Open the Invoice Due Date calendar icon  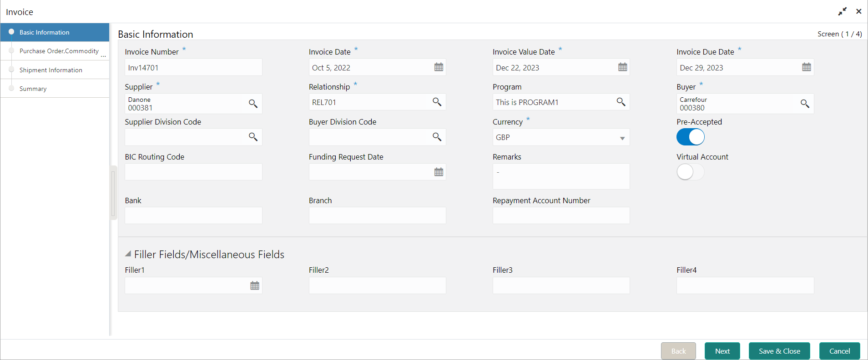(806, 67)
